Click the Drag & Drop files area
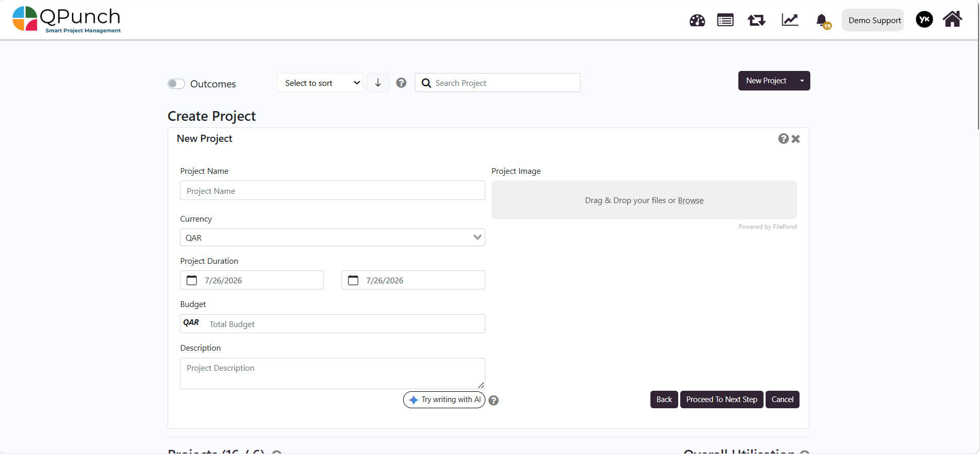 pyautogui.click(x=644, y=200)
